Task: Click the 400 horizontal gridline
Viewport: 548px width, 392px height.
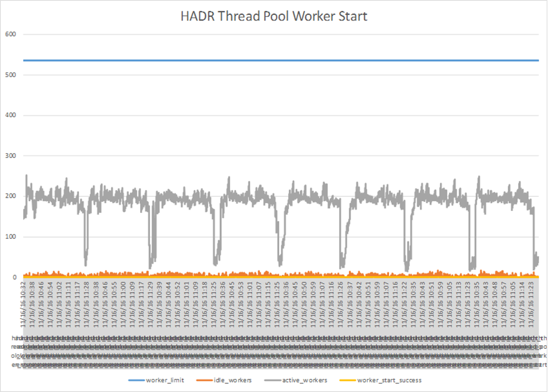Action: click(x=282, y=116)
